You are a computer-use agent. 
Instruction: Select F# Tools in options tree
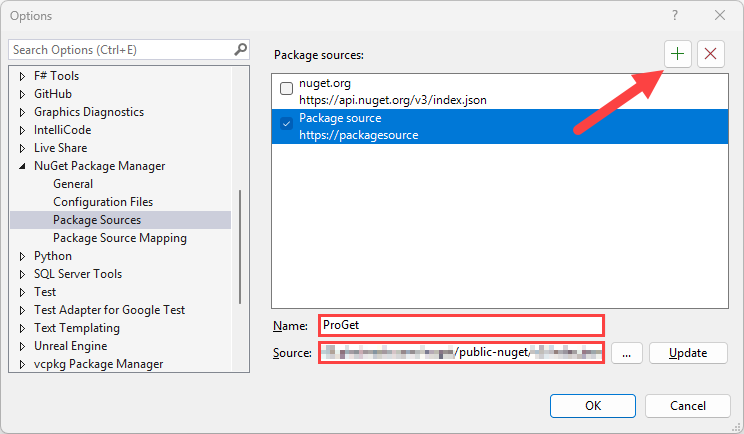[56, 75]
